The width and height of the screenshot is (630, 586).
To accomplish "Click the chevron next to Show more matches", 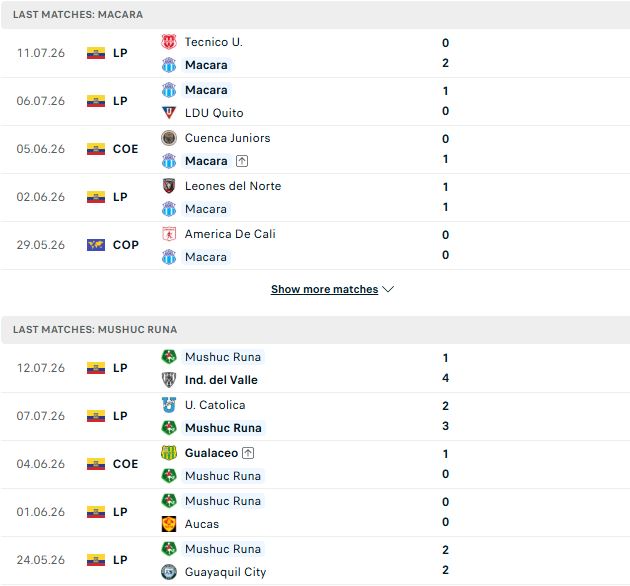I will pos(388,289).
